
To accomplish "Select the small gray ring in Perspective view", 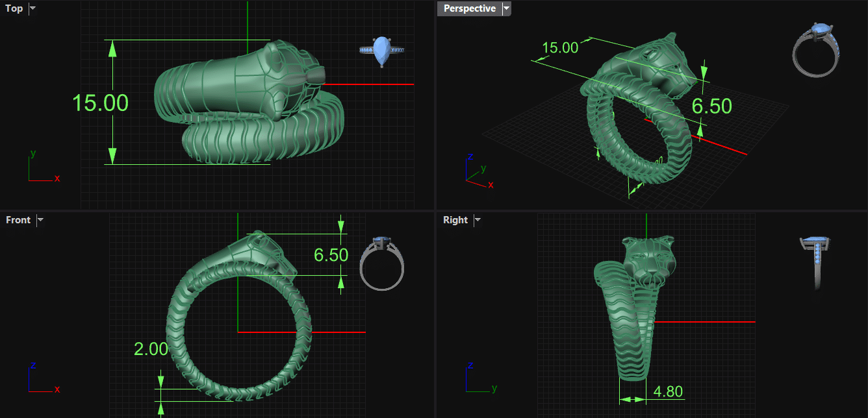I will tap(816, 50).
